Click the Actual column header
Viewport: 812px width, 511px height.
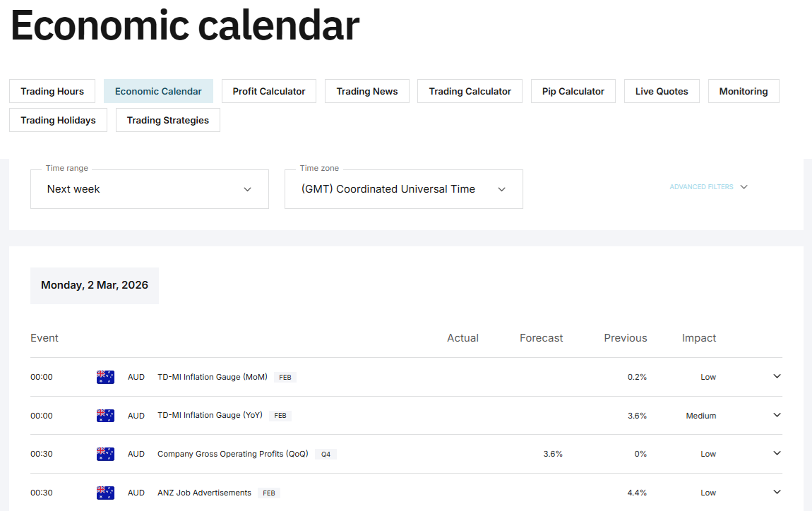pyautogui.click(x=462, y=338)
